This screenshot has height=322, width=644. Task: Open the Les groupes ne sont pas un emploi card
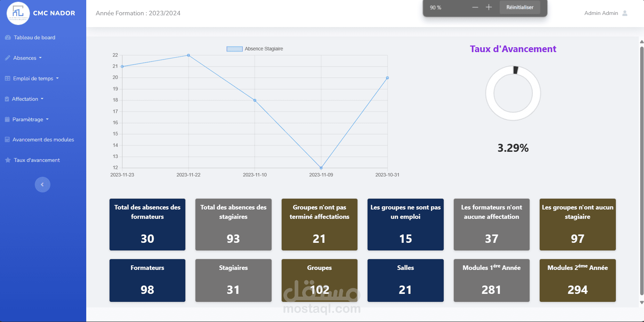pyautogui.click(x=405, y=224)
